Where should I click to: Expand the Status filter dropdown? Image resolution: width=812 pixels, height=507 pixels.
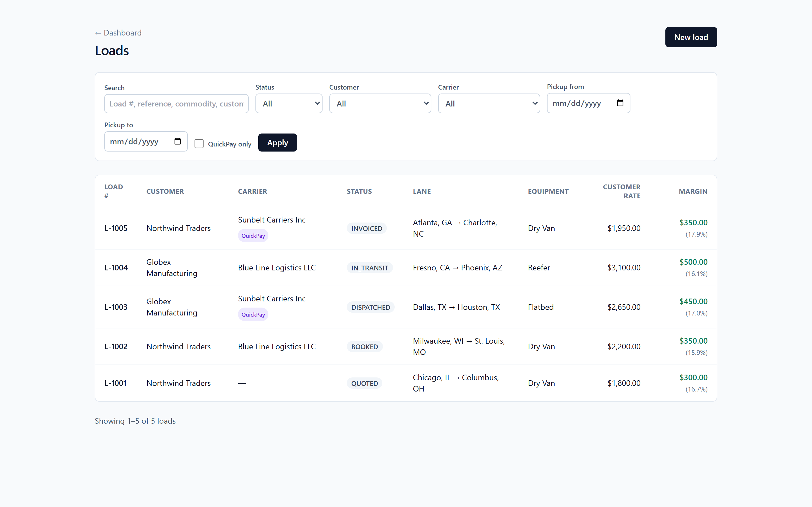tap(289, 104)
